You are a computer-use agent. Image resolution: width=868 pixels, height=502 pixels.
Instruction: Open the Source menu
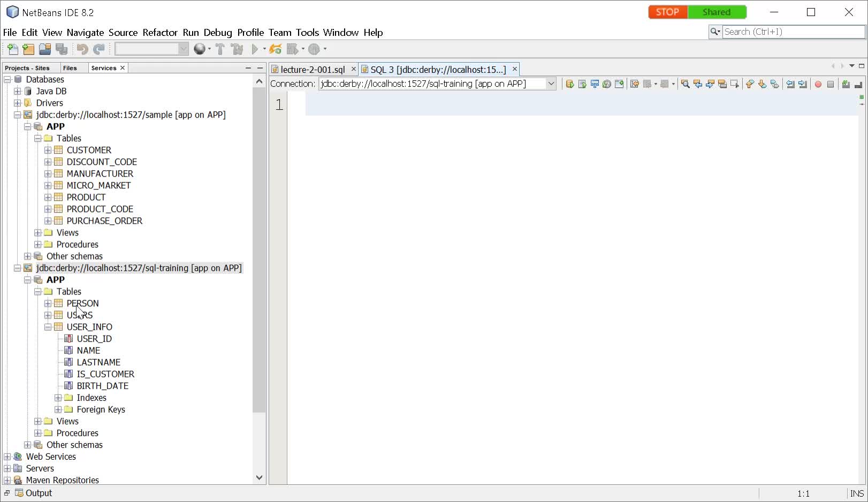[x=123, y=33]
